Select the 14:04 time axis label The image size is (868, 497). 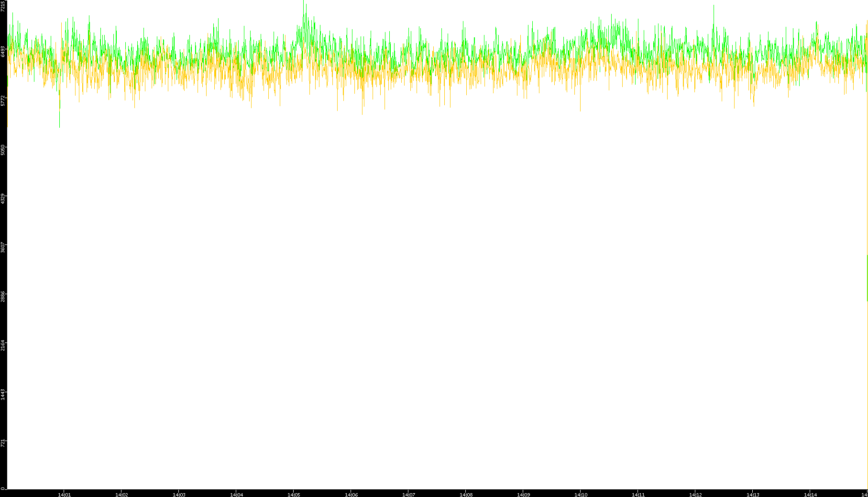coord(236,495)
